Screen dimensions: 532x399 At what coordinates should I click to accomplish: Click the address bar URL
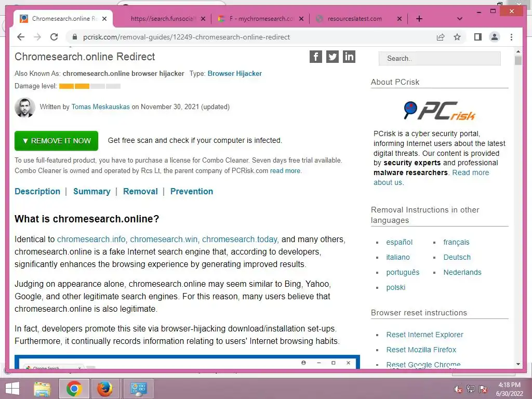[x=187, y=37]
